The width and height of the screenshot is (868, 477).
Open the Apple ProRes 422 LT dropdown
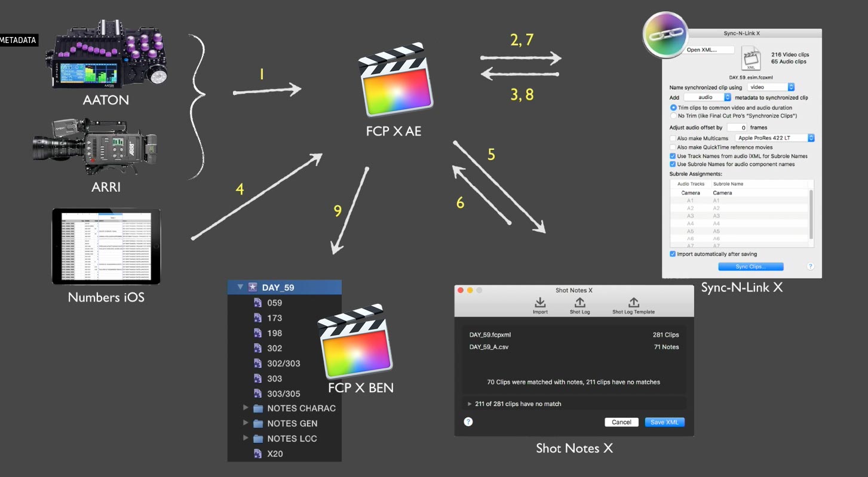point(775,138)
